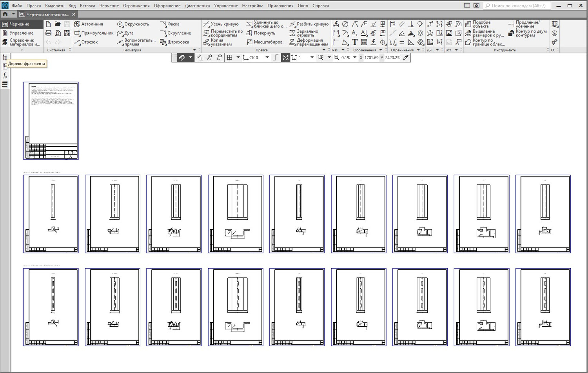
Task: Toggle the grid display
Action: tap(230, 58)
